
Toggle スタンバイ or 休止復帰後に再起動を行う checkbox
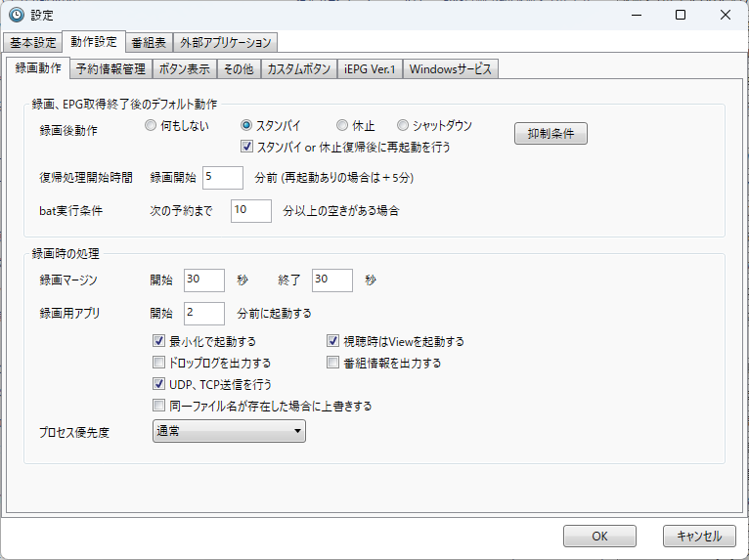[x=246, y=147]
